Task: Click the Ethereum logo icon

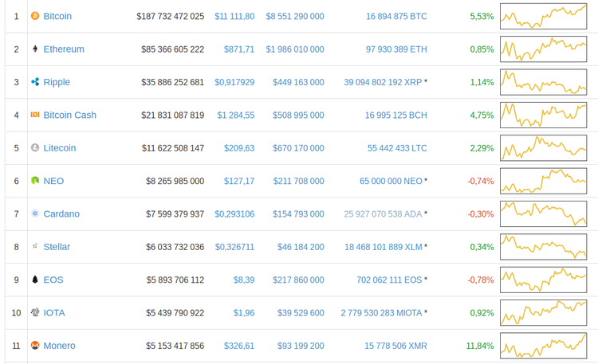Action: pyautogui.click(x=35, y=49)
